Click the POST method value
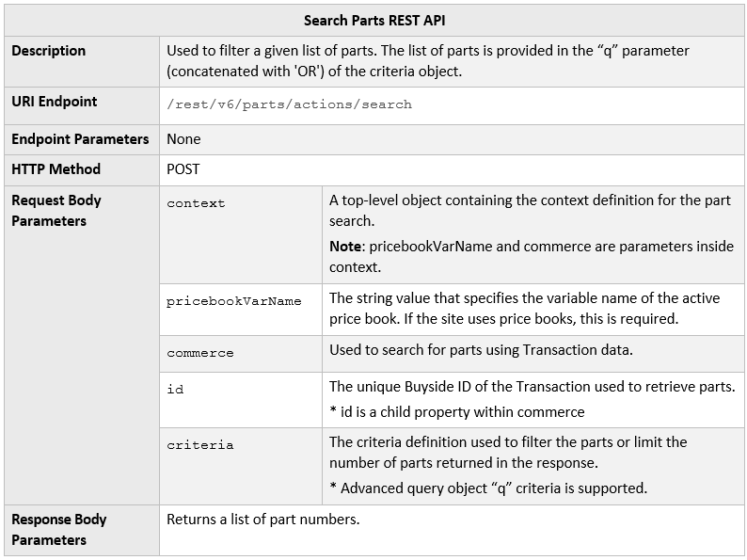This screenshot has height=560, width=747. [x=183, y=169]
